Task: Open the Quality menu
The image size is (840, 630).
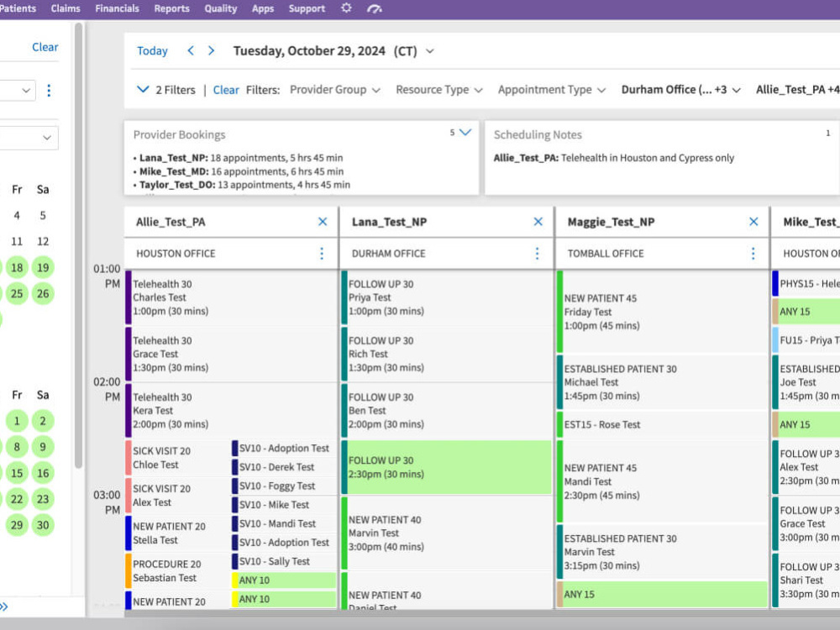Action: pos(221,8)
